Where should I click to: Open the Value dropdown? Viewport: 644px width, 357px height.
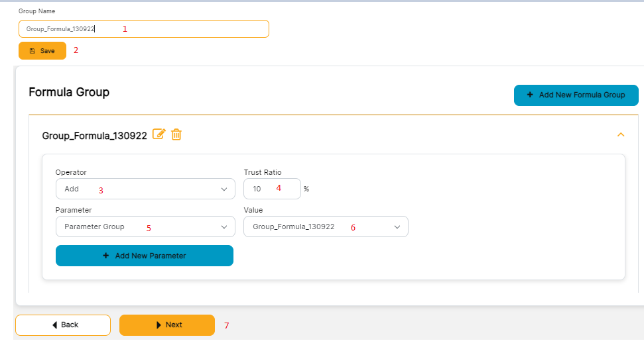326,227
